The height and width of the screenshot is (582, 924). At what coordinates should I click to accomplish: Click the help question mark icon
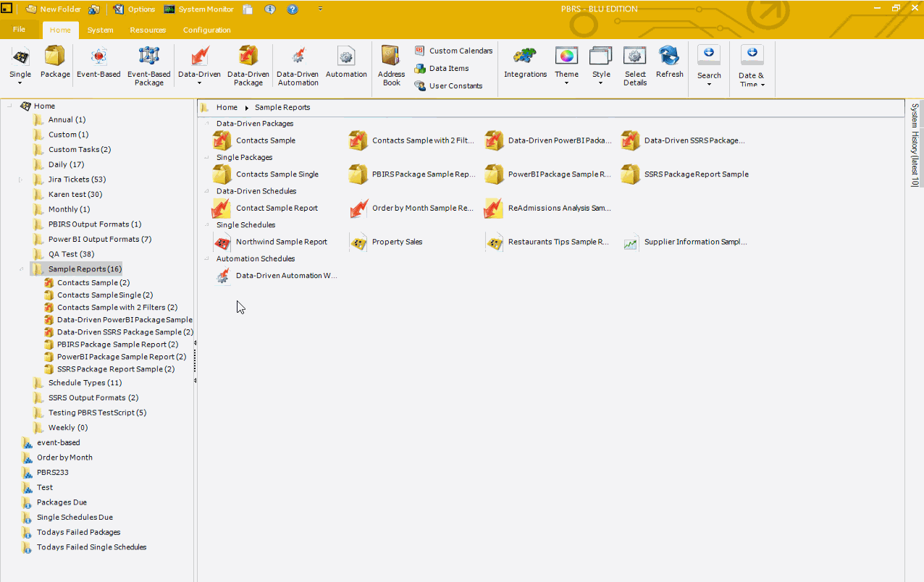[293, 9]
